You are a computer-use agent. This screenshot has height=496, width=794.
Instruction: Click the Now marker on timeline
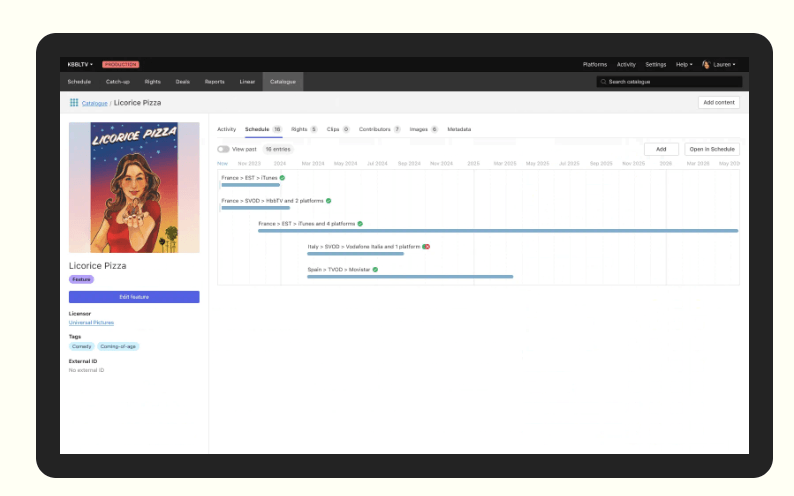[222, 163]
